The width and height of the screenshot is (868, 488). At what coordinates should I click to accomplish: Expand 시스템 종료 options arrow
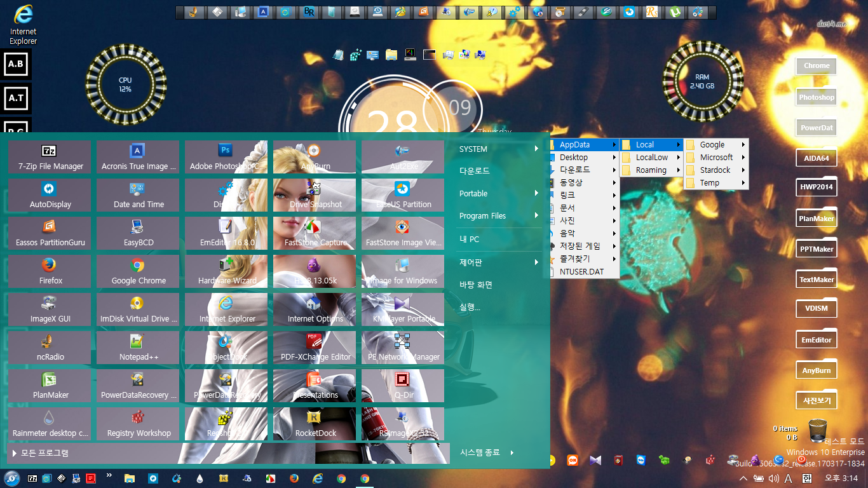point(512,452)
